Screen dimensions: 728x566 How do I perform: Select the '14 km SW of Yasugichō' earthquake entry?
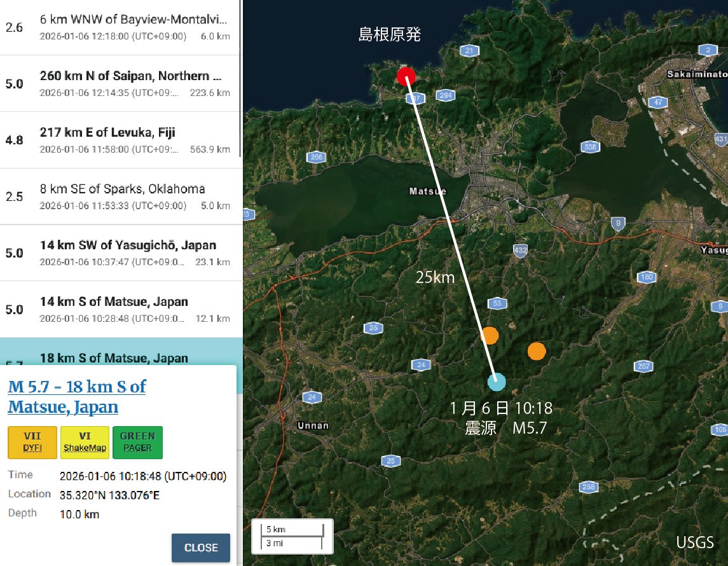pos(121,252)
